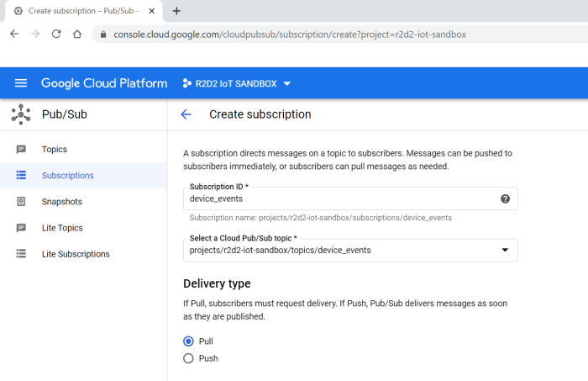This screenshot has width=588, height=381.
Task: Select the Pull delivery type
Action: [x=188, y=341]
